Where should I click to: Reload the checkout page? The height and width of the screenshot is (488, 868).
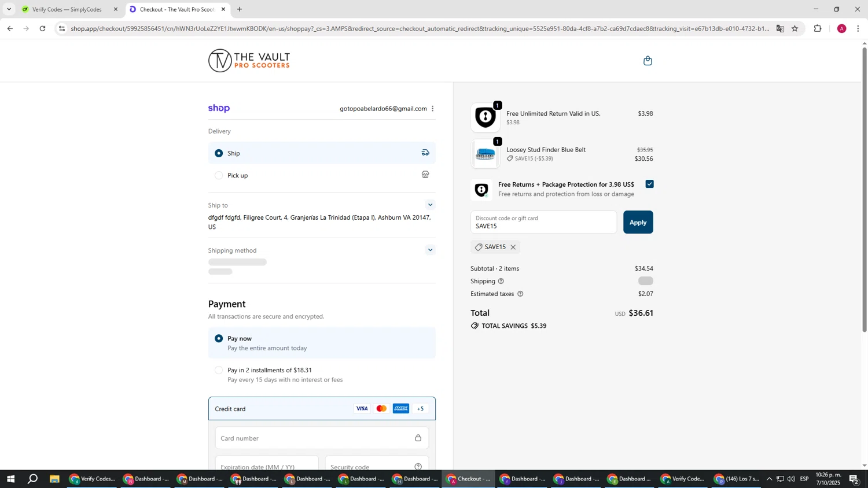(42, 28)
